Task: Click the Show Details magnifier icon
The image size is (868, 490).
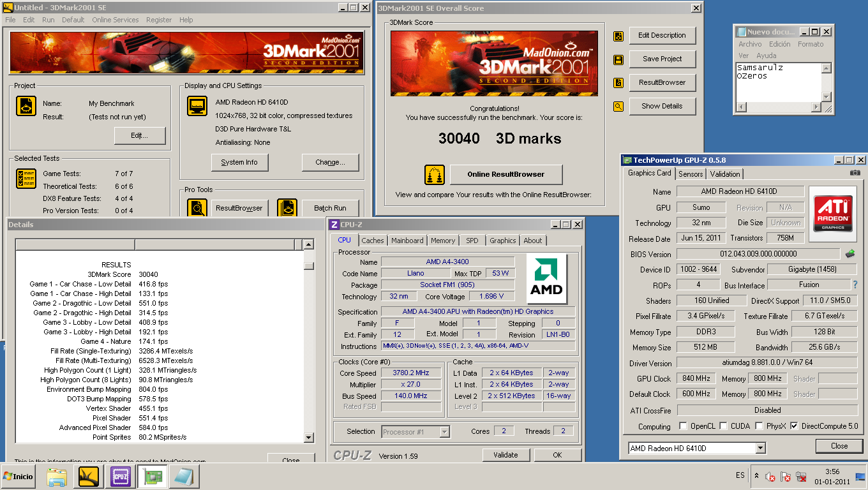Action: [618, 107]
